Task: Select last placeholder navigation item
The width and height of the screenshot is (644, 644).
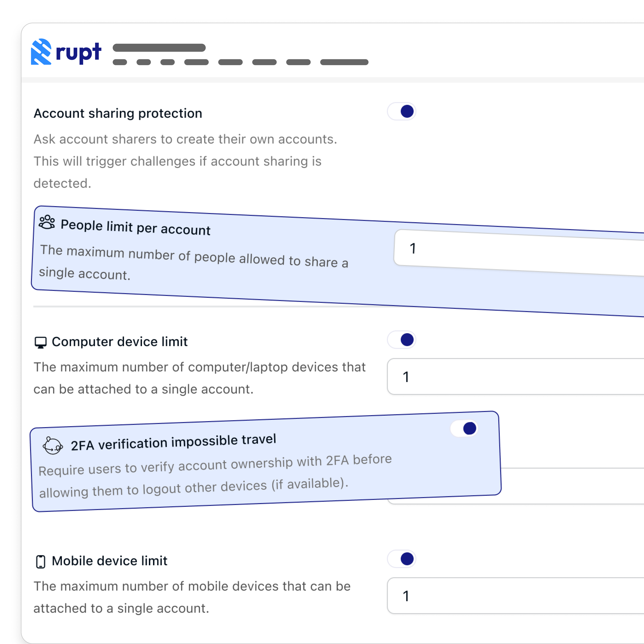Action: pyautogui.click(x=344, y=62)
